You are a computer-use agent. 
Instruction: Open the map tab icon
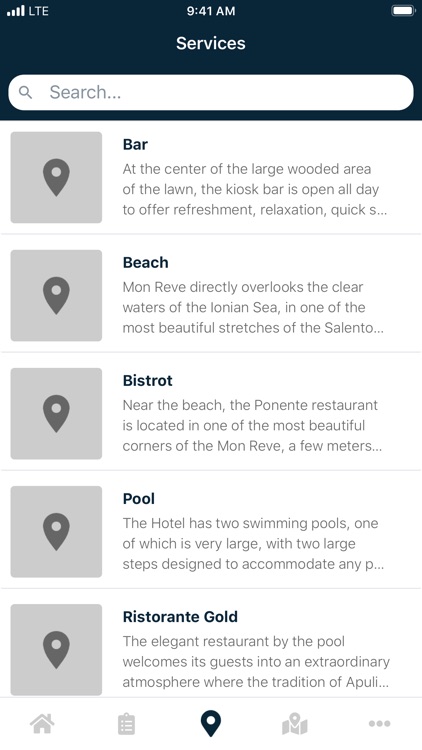[295, 723]
